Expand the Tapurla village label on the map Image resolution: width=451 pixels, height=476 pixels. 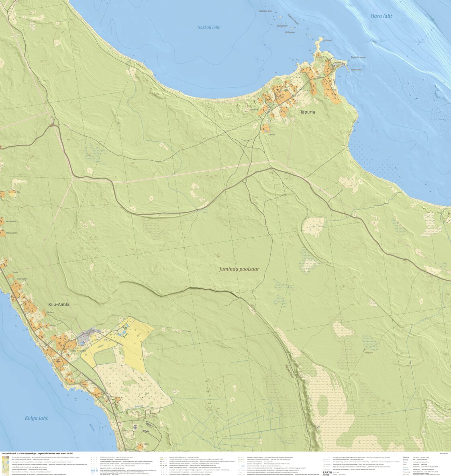point(307,113)
